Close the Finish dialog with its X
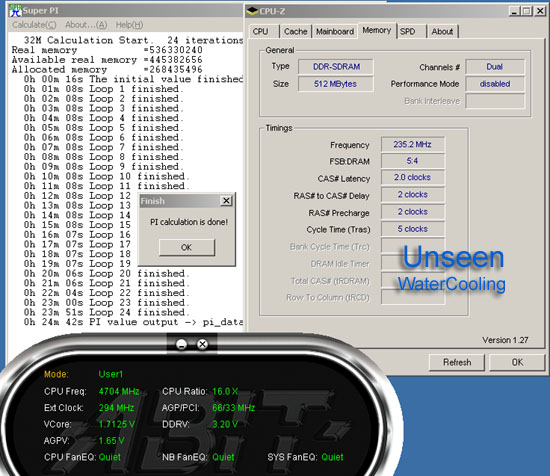 (x=227, y=201)
